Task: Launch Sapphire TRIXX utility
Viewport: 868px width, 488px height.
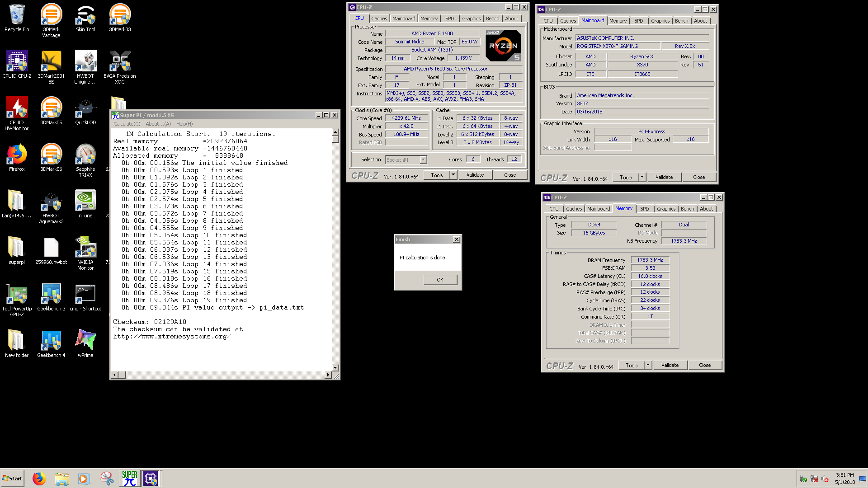Action: click(85, 160)
